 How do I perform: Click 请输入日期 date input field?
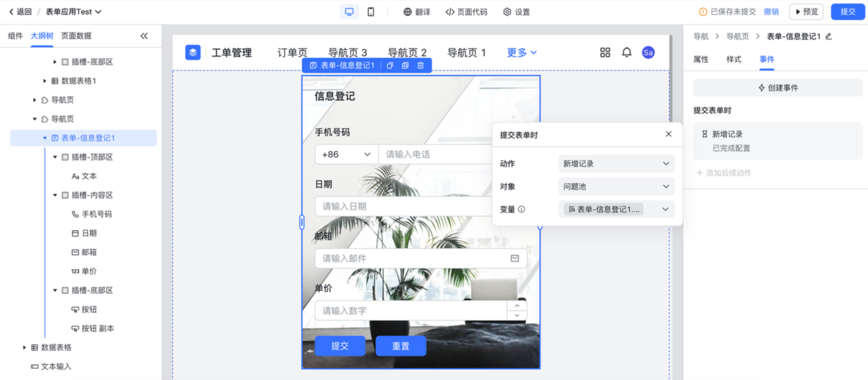(403, 206)
